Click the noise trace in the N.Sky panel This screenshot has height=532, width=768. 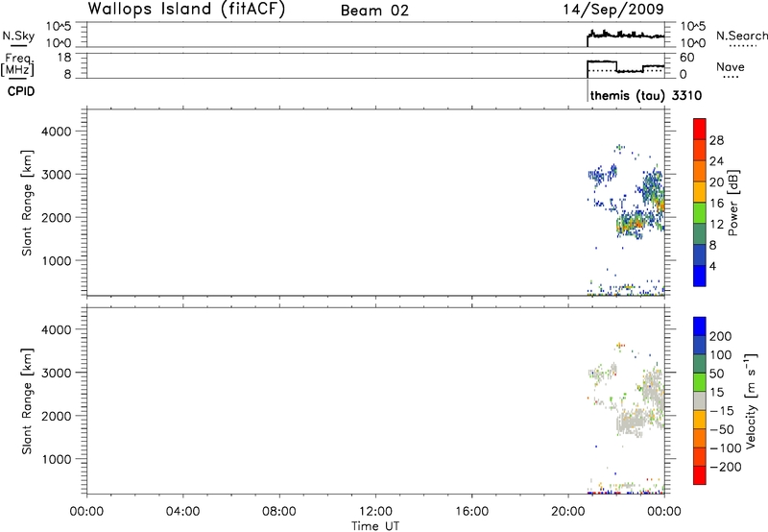pyautogui.click(x=626, y=36)
